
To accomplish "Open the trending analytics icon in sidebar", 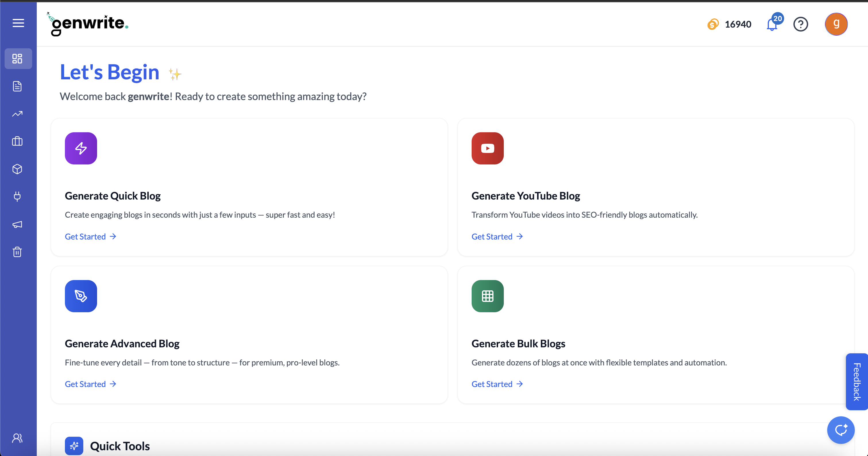I will (x=18, y=114).
